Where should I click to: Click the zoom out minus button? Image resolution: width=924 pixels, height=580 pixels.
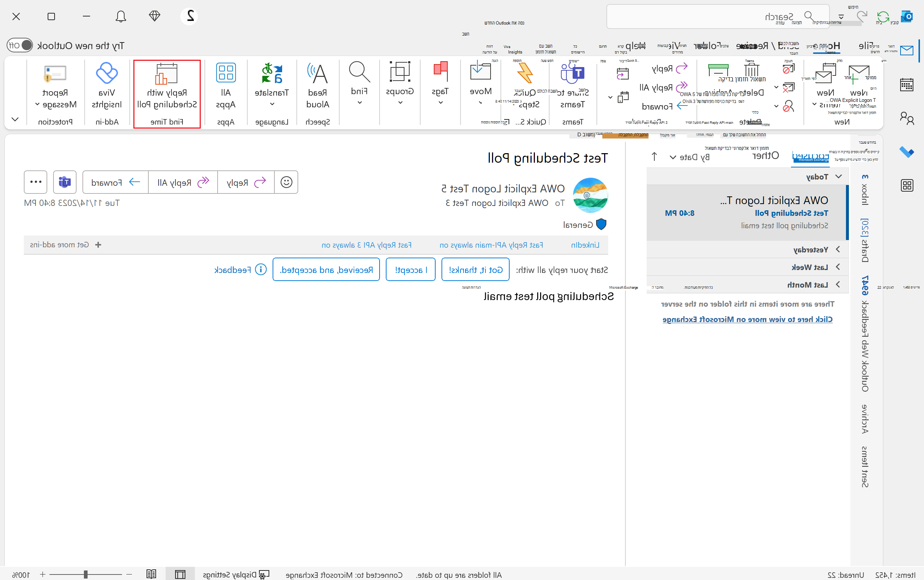[x=129, y=574]
